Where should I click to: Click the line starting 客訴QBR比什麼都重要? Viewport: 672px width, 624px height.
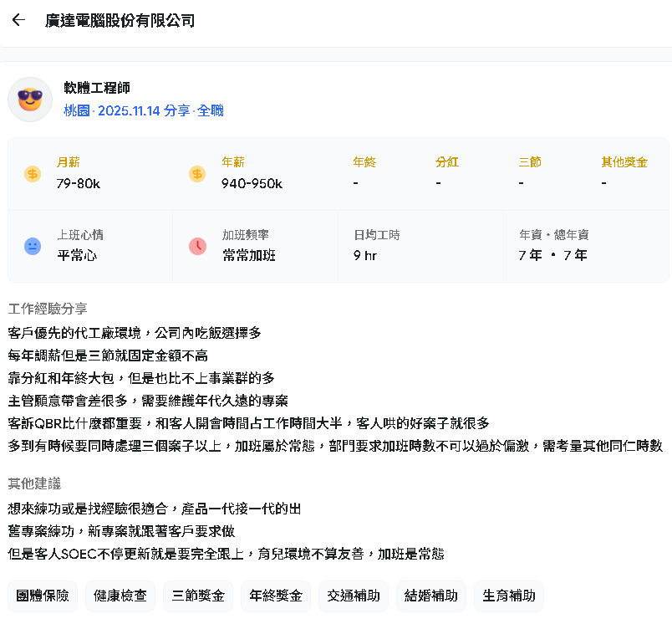tap(248, 424)
